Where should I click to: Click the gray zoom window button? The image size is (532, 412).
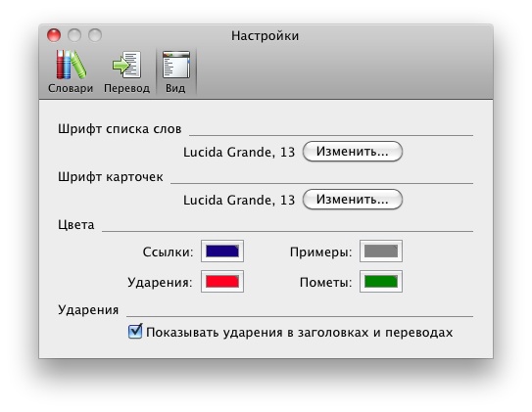tap(95, 35)
